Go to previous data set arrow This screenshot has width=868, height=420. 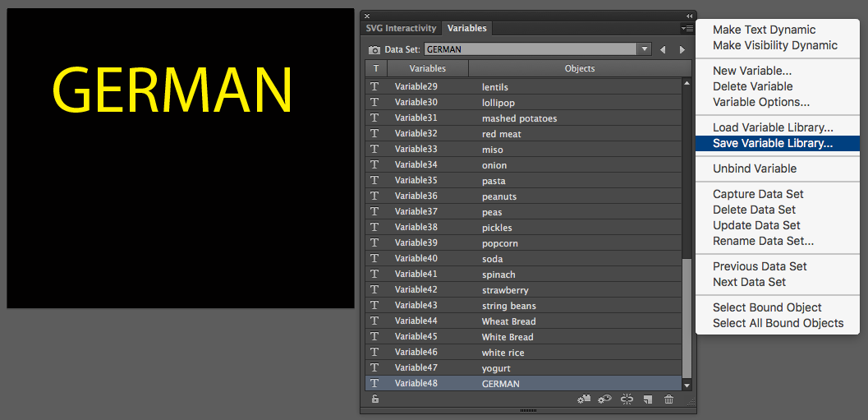(663, 50)
